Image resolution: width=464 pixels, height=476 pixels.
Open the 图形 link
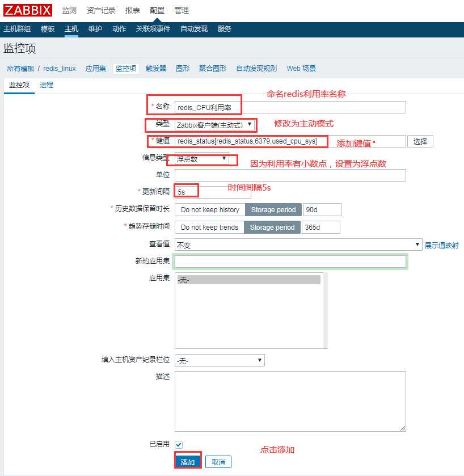tap(183, 69)
